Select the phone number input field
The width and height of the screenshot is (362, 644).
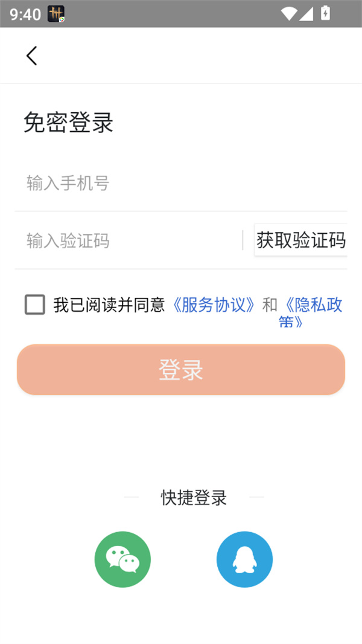click(121, 183)
